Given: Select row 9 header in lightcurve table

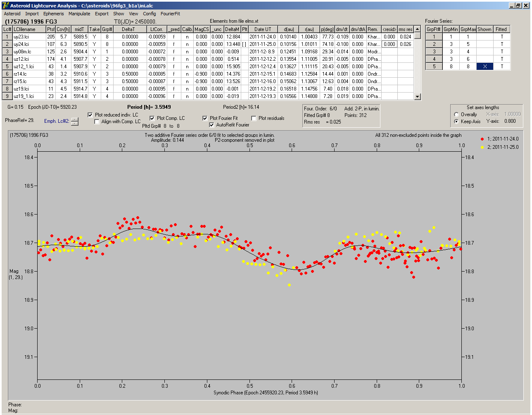Looking at the screenshot, I should (x=7, y=96).
